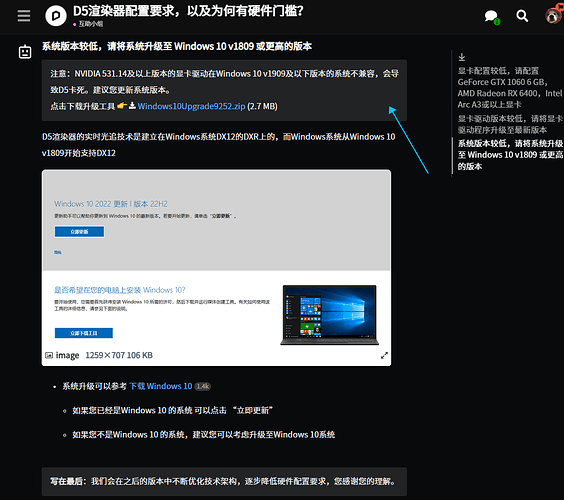Open the user avatar menu
564x500 pixels.
coord(554,15)
